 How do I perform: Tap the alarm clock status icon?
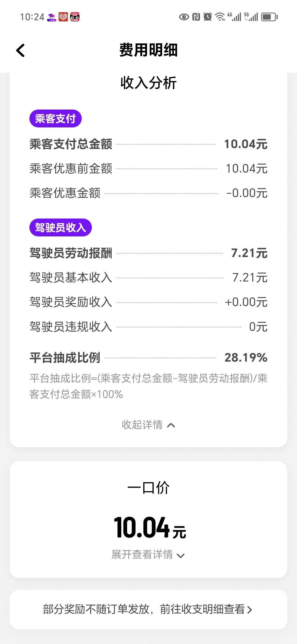coord(208,17)
